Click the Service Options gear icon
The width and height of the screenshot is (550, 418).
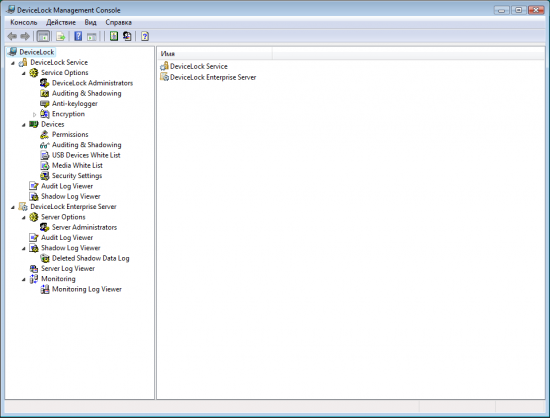(34, 73)
